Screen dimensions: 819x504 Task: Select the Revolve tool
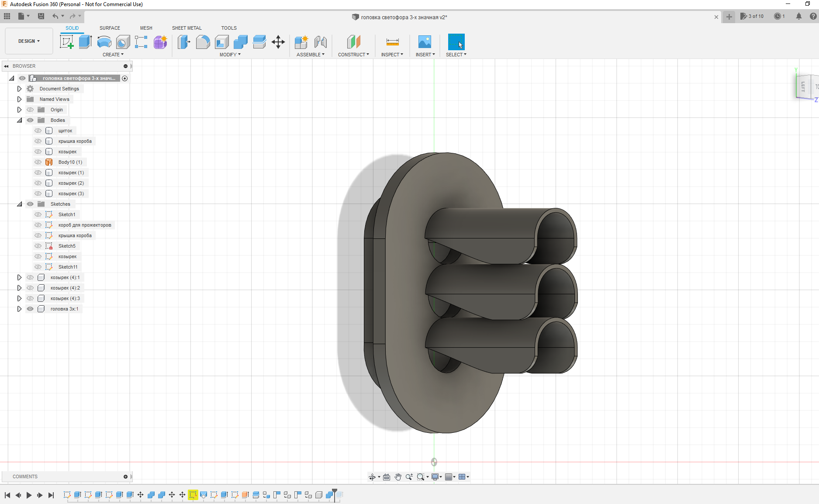tap(104, 42)
